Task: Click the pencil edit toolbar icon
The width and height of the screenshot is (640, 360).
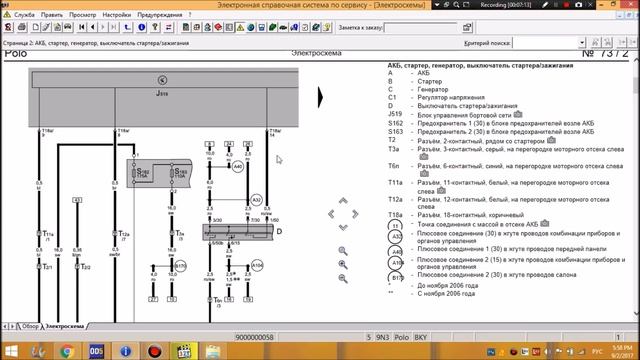Action: tap(46, 27)
